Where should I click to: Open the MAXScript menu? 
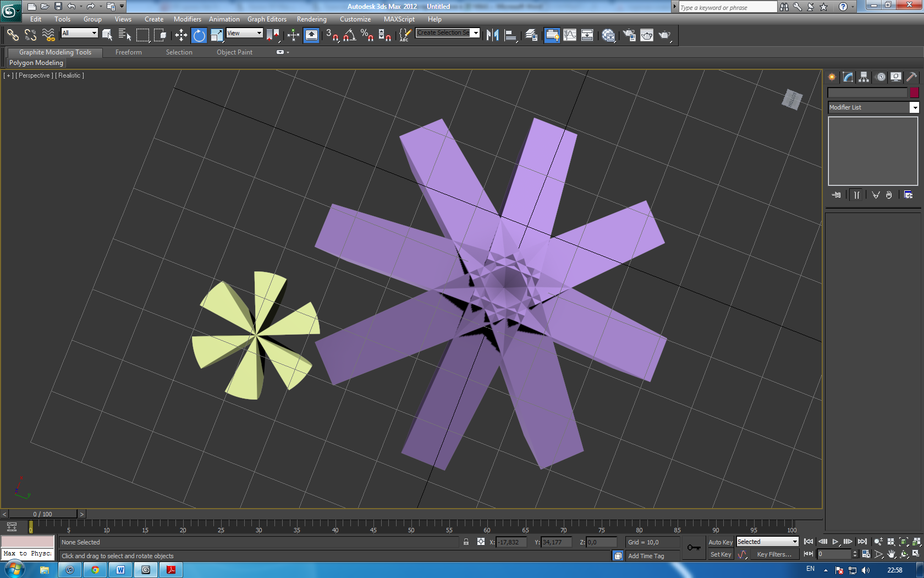click(x=399, y=19)
